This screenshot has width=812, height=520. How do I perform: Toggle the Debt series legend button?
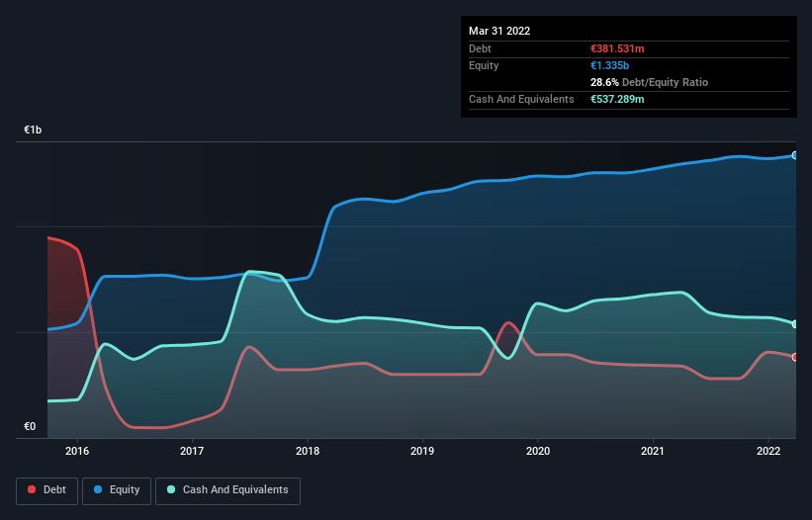click(47, 490)
